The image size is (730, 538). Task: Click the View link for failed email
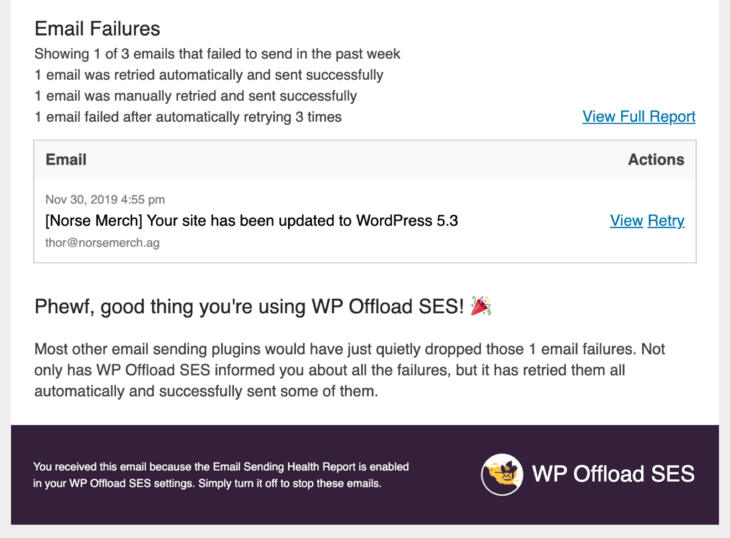tap(626, 221)
